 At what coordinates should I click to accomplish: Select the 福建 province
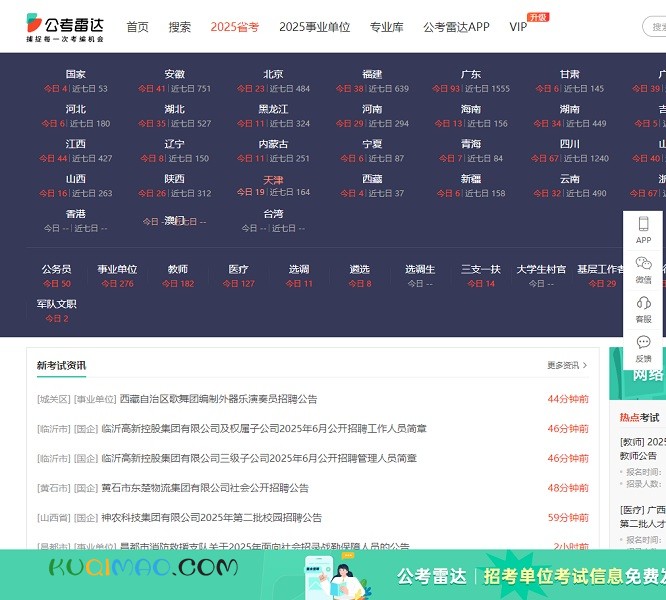pyautogui.click(x=372, y=74)
